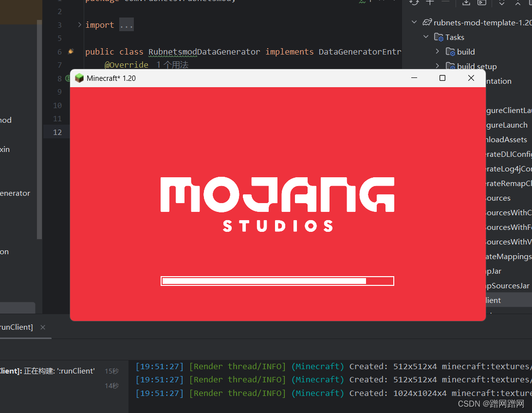Click the Tasks folder icon
Screen dimensions: 532x413
(439, 37)
